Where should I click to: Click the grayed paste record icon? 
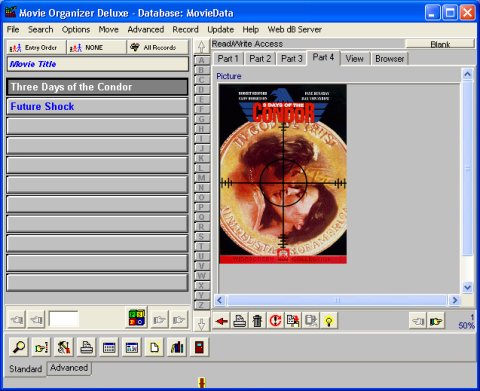point(311,321)
